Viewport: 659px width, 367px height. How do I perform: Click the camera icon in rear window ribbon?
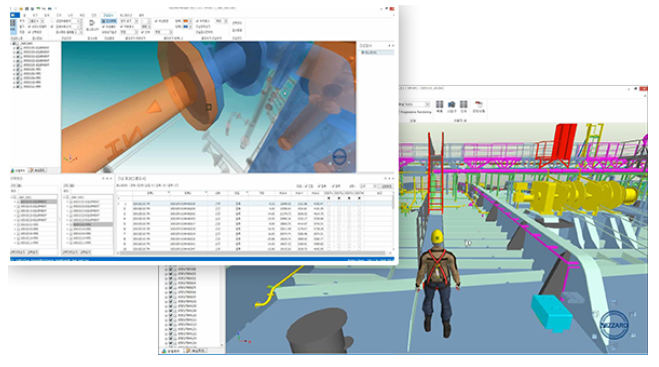452,104
